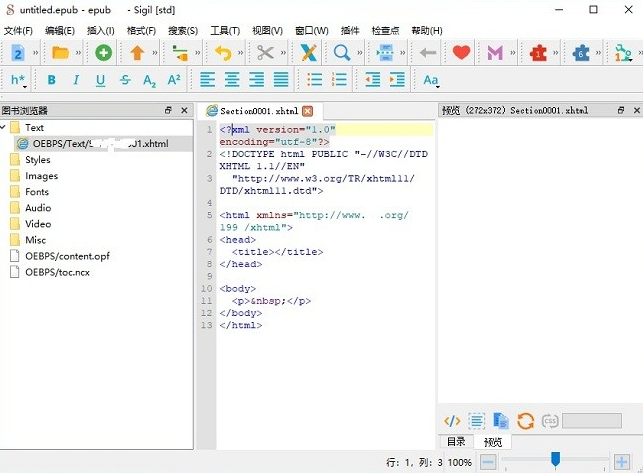The height and width of the screenshot is (473, 643).
Task: Justify text alignment
Action: 281,80
